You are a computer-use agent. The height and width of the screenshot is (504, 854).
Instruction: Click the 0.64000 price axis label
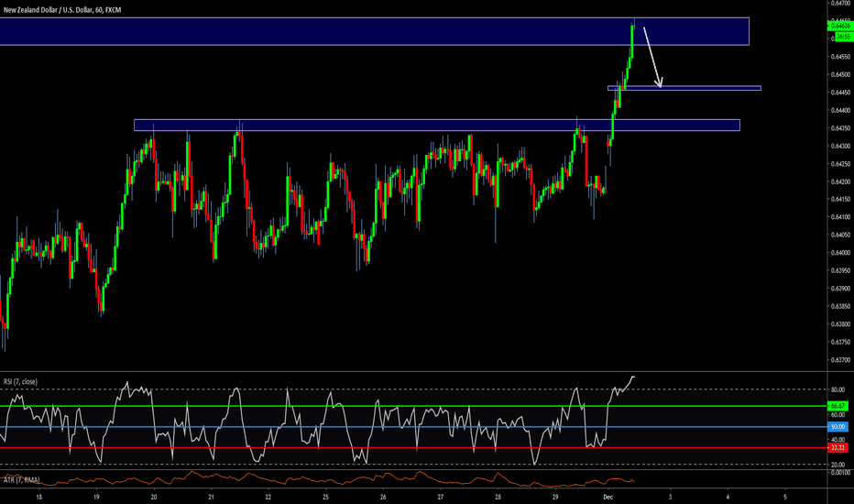pos(841,253)
